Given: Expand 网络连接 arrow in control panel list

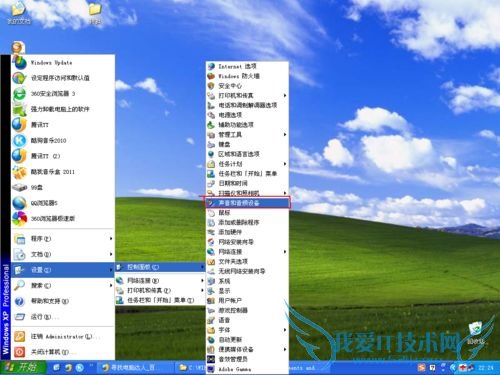Looking at the screenshot, I should 285,252.
